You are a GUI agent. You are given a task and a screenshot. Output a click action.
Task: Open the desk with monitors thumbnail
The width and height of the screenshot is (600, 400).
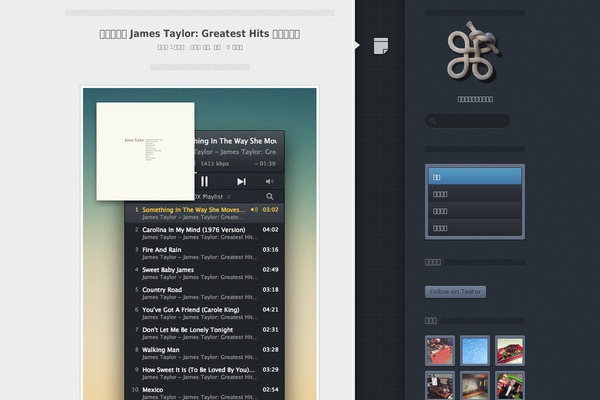tap(440, 385)
